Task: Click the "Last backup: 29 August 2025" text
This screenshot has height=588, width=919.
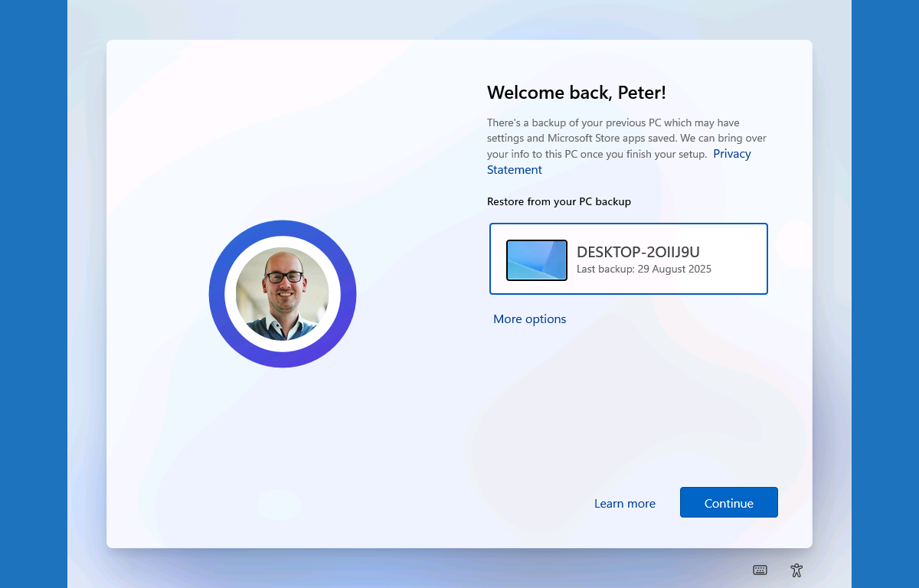Action: pos(643,269)
